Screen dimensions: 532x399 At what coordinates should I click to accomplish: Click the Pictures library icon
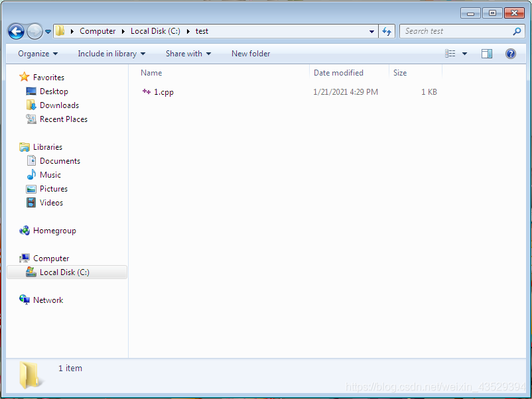(31, 189)
